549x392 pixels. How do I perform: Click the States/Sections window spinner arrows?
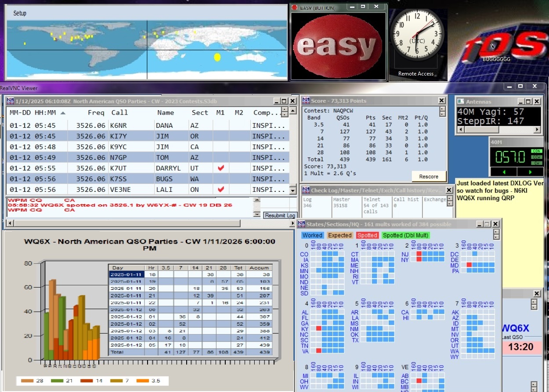click(x=497, y=234)
